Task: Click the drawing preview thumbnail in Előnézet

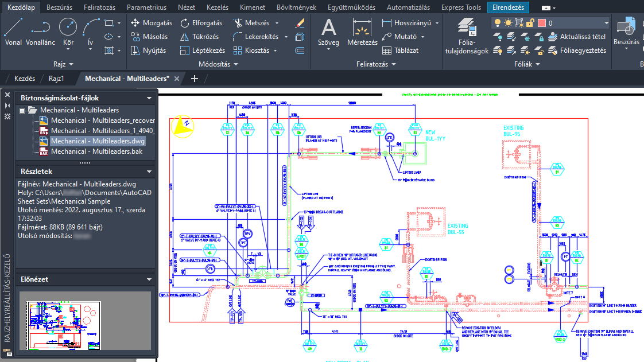Action: [x=64, y=325]
